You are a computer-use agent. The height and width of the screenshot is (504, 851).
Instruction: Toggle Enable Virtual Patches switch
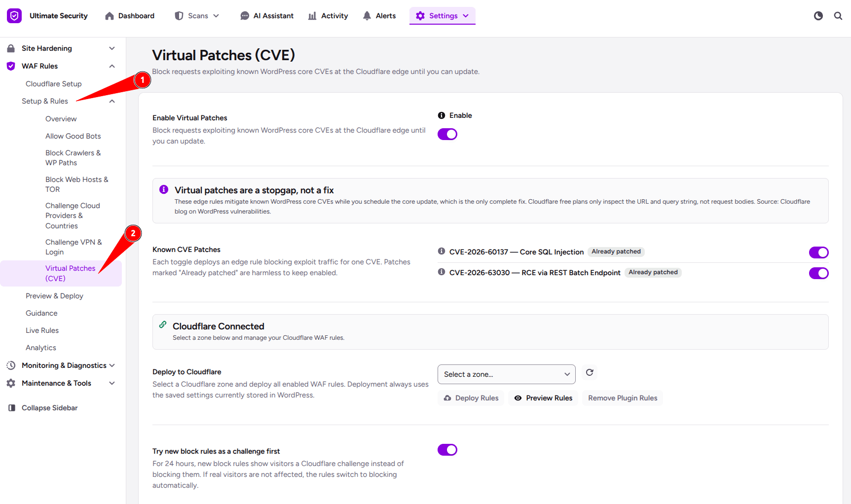(x=447, y=134)
